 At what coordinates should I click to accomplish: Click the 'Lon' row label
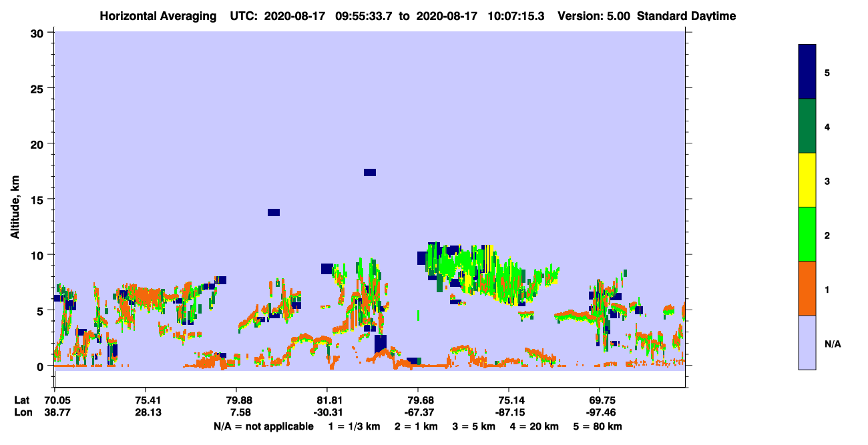click(x=23, y=412)
